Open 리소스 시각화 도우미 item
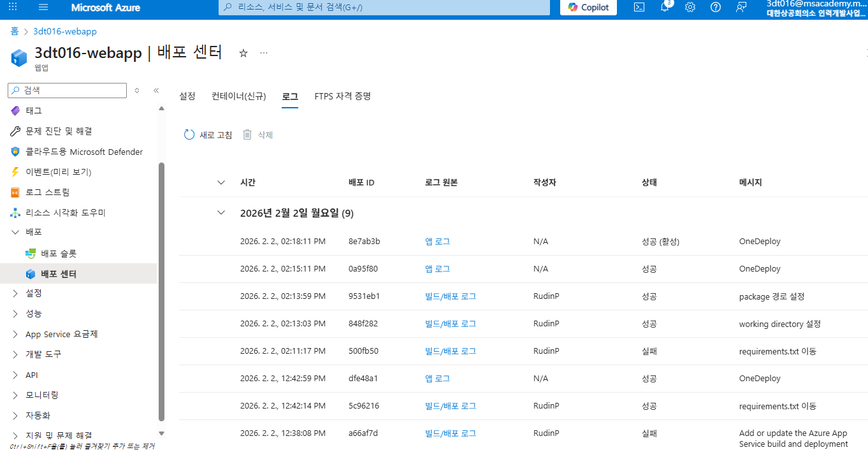 click(66, 213)
